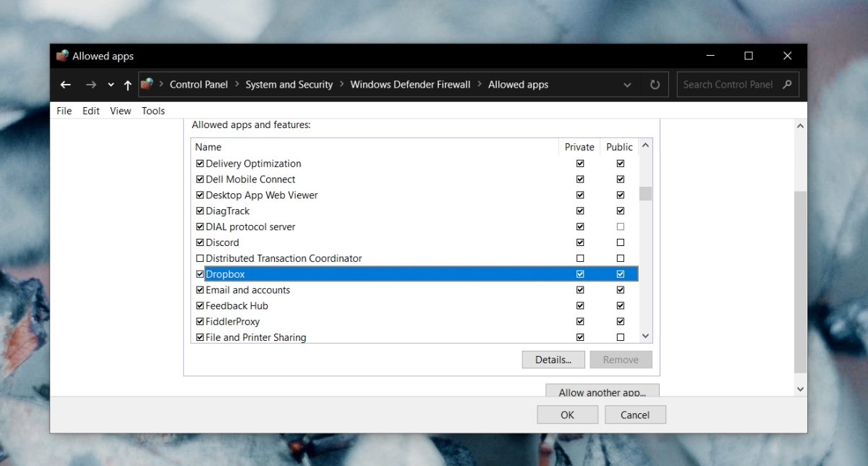868x466 pixels.
Task: Uncheck the Discord app checkbox
Action: click(200, 242)
